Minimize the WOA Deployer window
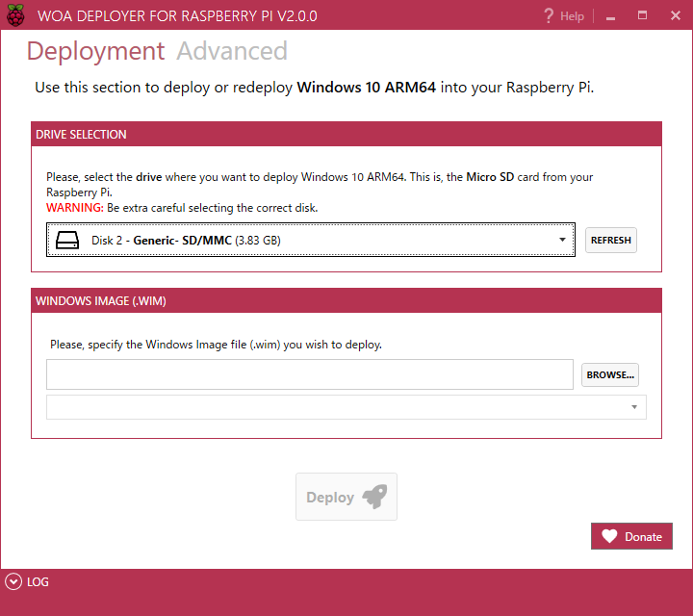 611,16
